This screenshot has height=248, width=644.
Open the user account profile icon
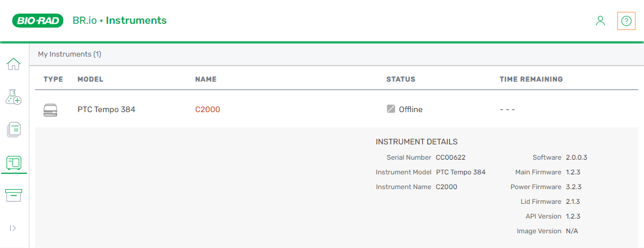coord(600,21)
